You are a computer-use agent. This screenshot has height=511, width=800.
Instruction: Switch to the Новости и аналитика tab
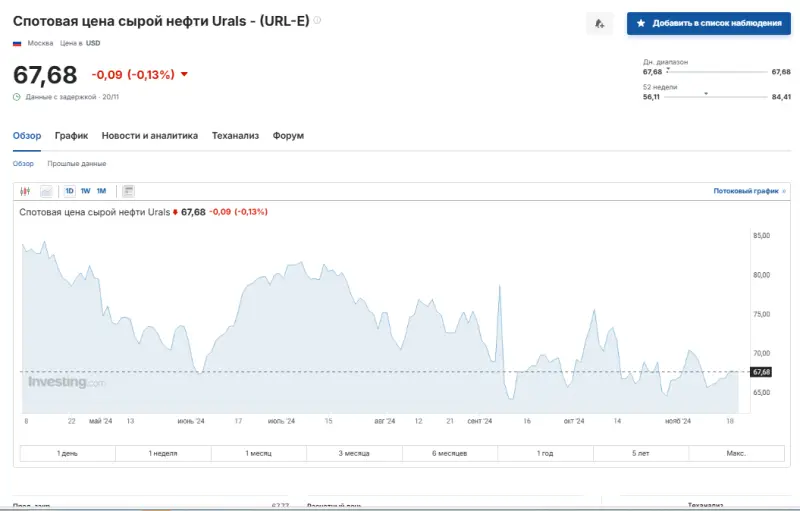tap(149, 136)
